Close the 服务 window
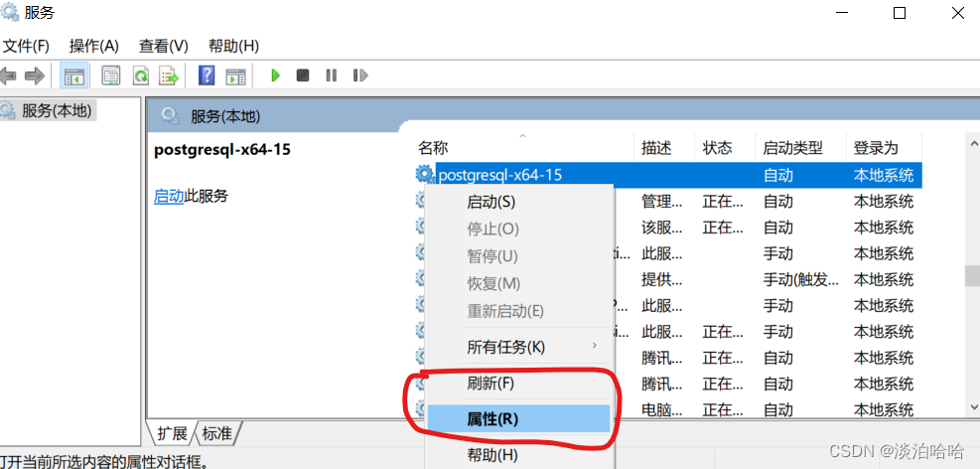 click(x=957, y=13)
